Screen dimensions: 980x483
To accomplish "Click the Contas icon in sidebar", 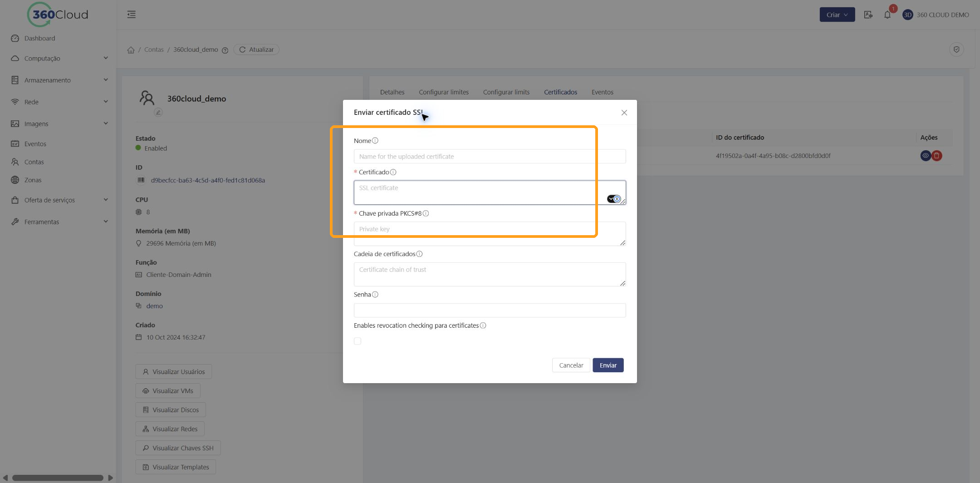I will click(15, 162).
